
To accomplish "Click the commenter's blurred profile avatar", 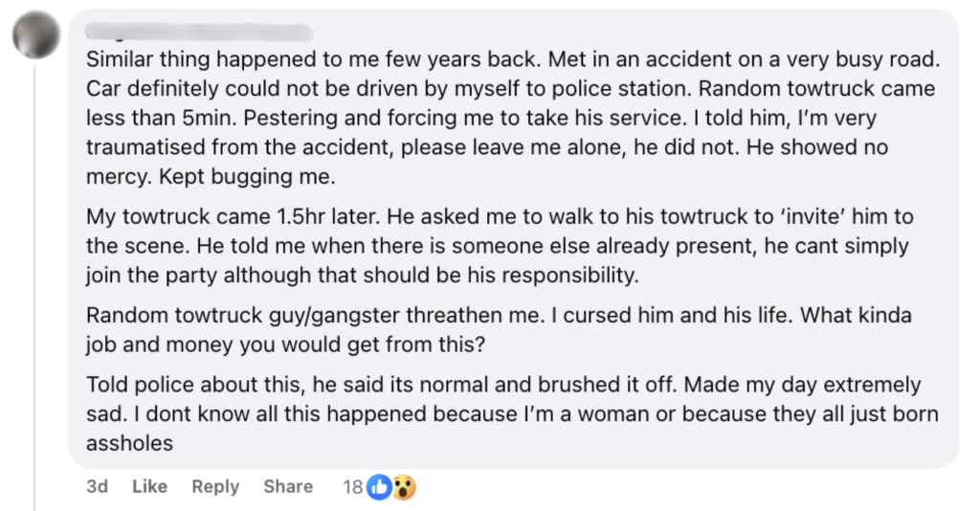I will (x=35, y=35).
